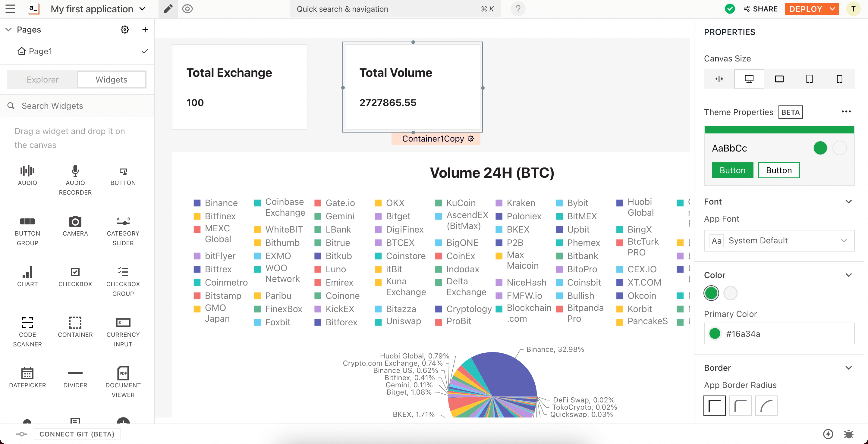Click the Connect Git (Beta) button

pyautogui.click(x=77, y=434)
